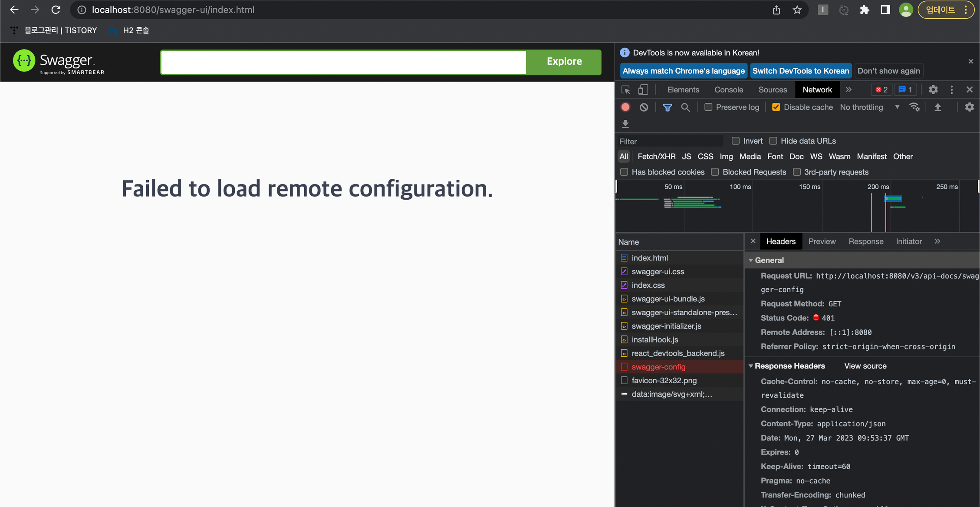Clear the network log with the clear icon
Image resolution: width=980 pixels, height=507 pixels.
pyautogui.click(x=644, y=107)
